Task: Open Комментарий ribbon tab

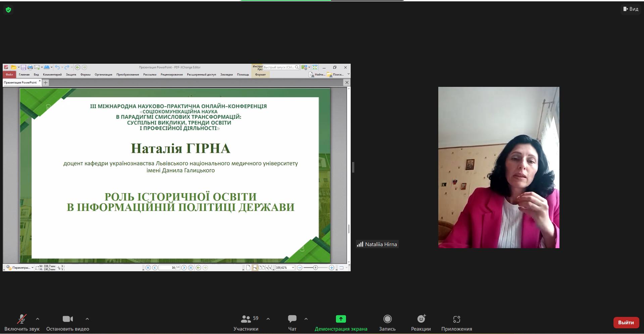Action: (x=52, y=74)
